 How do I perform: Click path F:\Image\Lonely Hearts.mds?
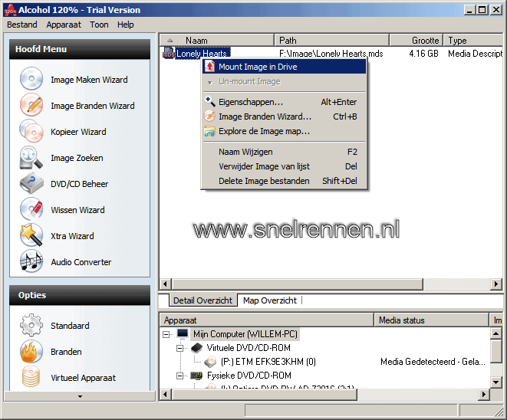pyautogui.click(x=331, y=54)
